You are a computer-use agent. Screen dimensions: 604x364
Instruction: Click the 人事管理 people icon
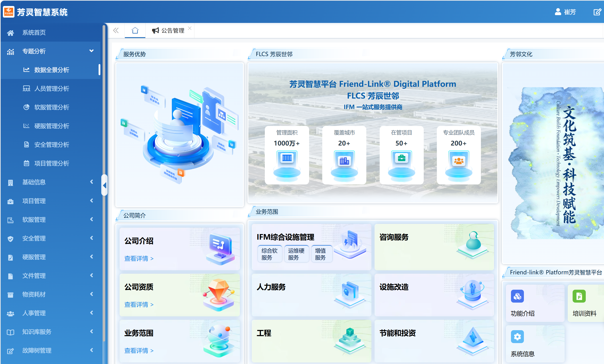click(10, 313)
